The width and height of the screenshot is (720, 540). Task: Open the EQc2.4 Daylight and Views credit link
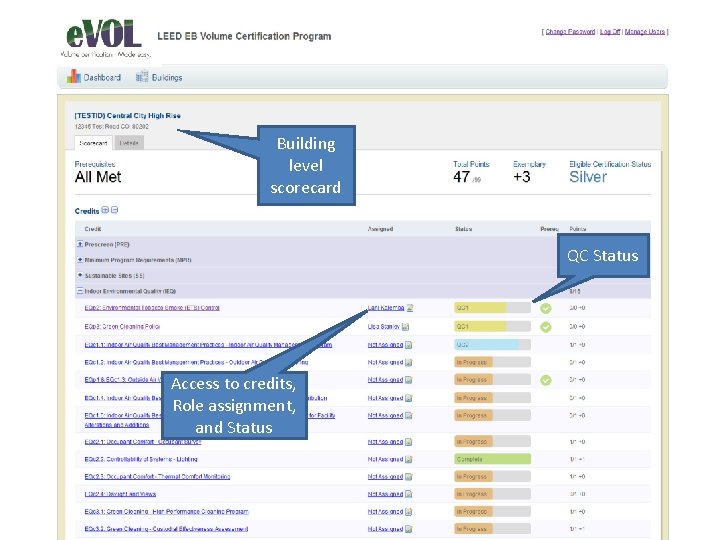[120, 494]
